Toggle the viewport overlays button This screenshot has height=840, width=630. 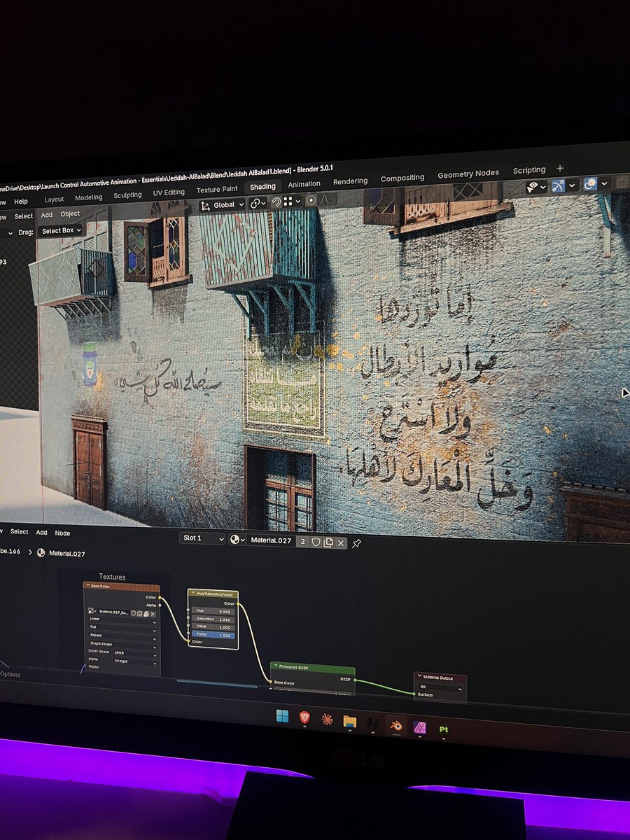coord(590,183)
